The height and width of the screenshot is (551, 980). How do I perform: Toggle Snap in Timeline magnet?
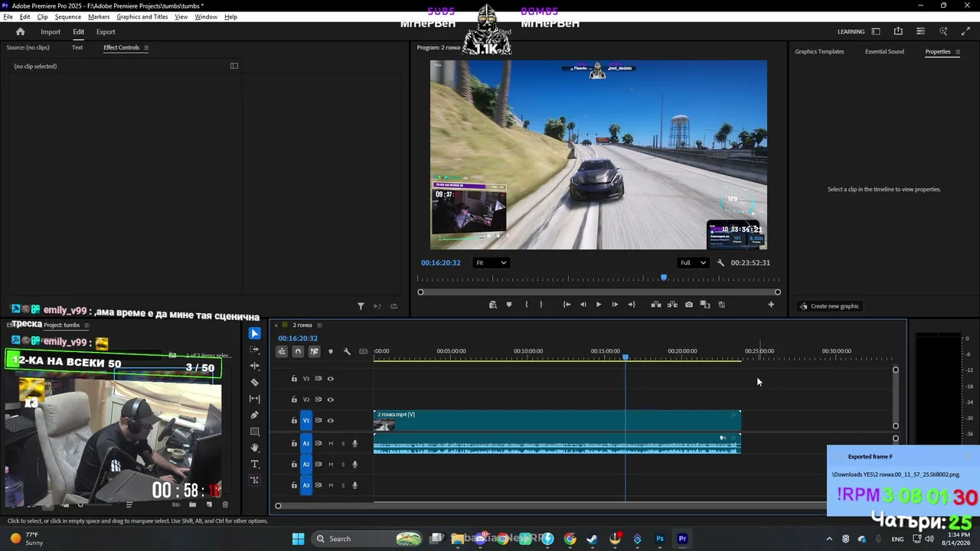point(298,351)
